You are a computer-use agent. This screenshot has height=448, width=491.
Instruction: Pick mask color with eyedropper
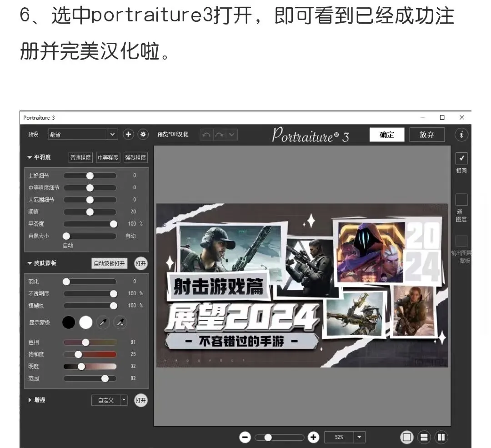(x=103, y=322)
